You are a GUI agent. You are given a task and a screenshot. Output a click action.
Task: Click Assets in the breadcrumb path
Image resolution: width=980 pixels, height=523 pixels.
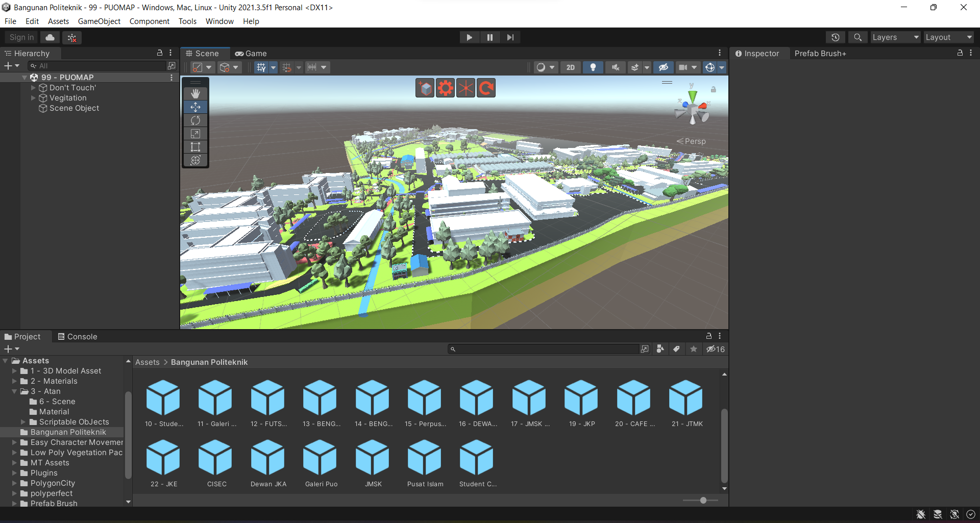coord(147,362)
